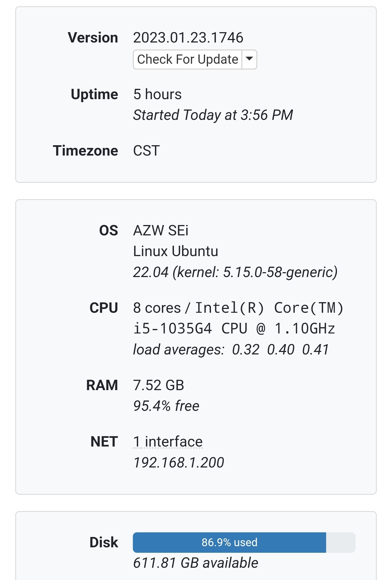Image resolution: width=392 pixels, height=580 pixels.
Task: Click the load averages line
Action: coord(231,350)
